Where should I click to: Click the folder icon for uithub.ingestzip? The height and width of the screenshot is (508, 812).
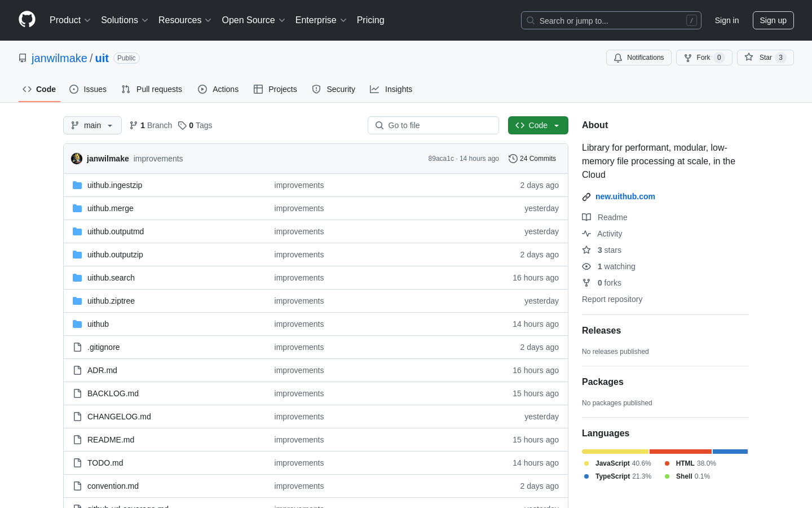click(x=77, y=185)
